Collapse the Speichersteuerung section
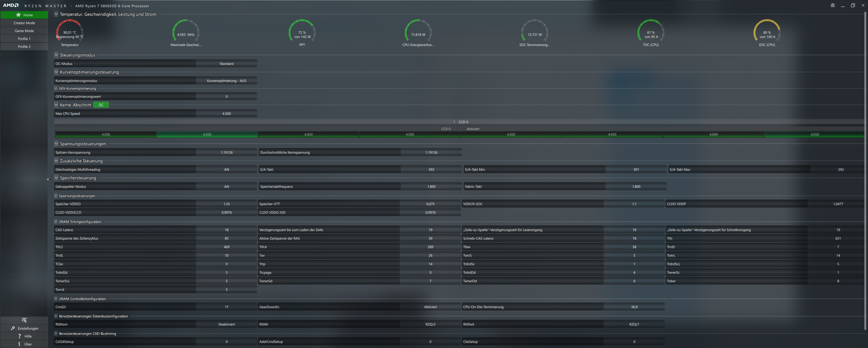The image size is (868, 348). point(56,178)
